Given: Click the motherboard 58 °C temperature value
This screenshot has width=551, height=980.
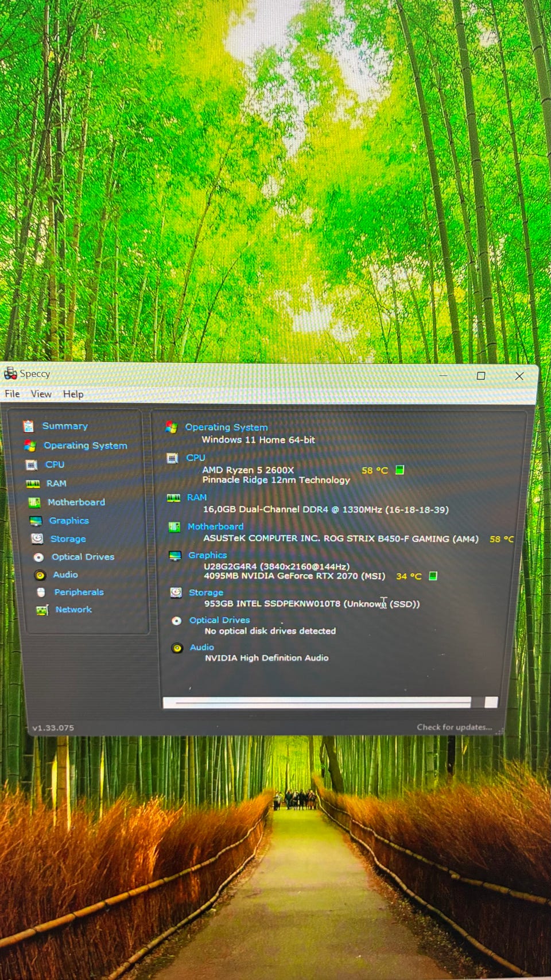Looking at the screenshot, I should pyautogui.click(x=502, y=539).
